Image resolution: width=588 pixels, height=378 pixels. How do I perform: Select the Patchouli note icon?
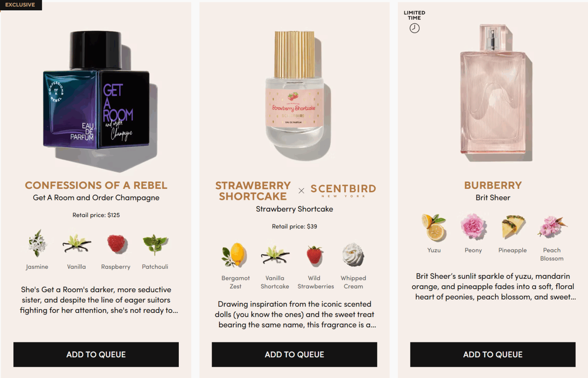click(155, 244)
